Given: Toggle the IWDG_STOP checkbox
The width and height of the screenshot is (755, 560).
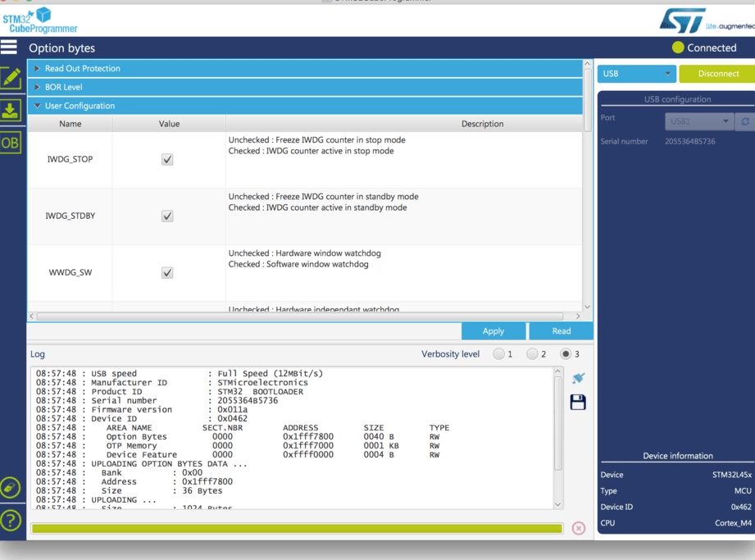Looking at the screenshot, I should pyautogui.click(x=167, y=159).
